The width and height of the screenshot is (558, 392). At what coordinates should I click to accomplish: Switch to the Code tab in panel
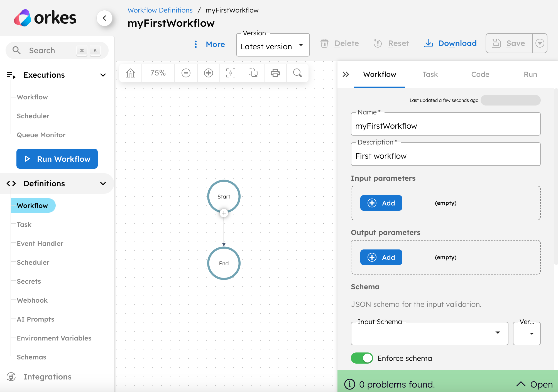480,74
